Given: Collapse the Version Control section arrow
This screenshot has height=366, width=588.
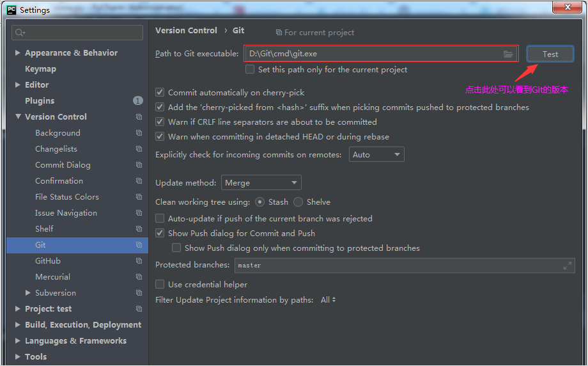Looking at the screenshot, I should click(18, 116).
